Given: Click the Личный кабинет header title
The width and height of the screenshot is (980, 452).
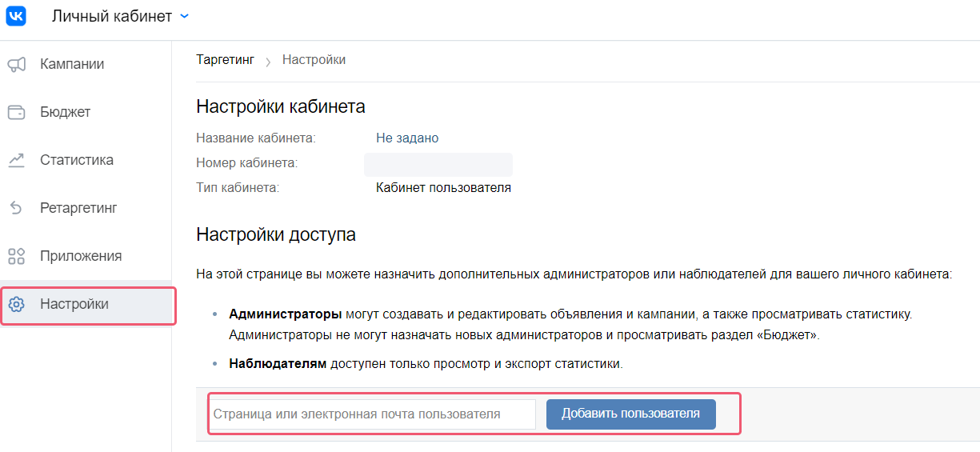Looking at the screenshot, I should tap(112, 16).
